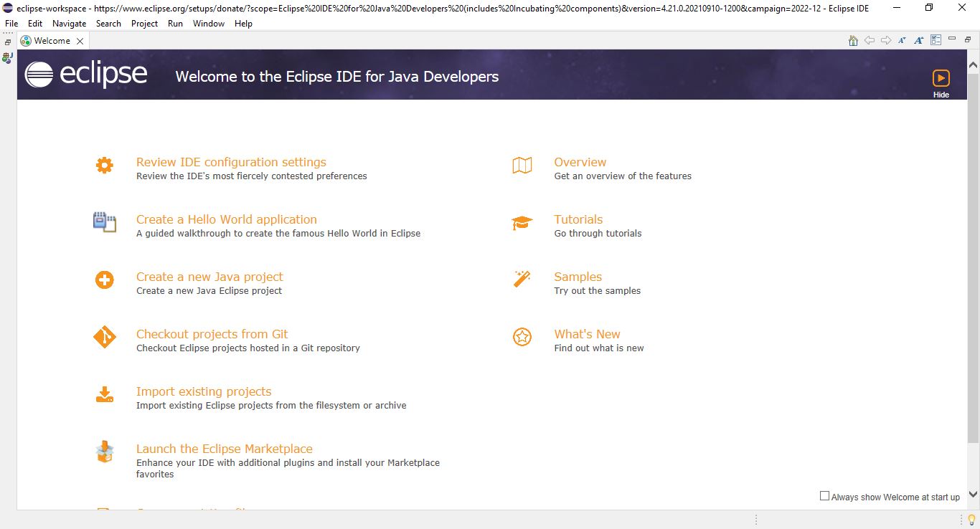Click the Samples magic wand icon
This screenshot has height=529, width=980.
tap(522, 279)
